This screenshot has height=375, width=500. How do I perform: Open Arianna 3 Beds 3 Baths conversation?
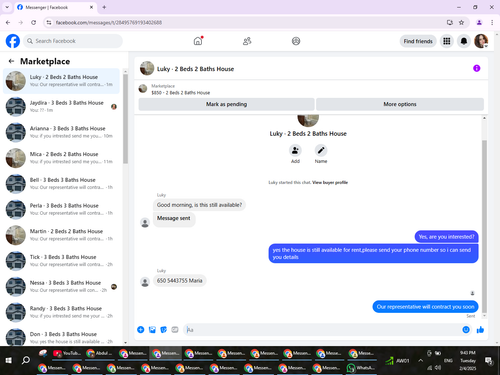coord(61,132)
